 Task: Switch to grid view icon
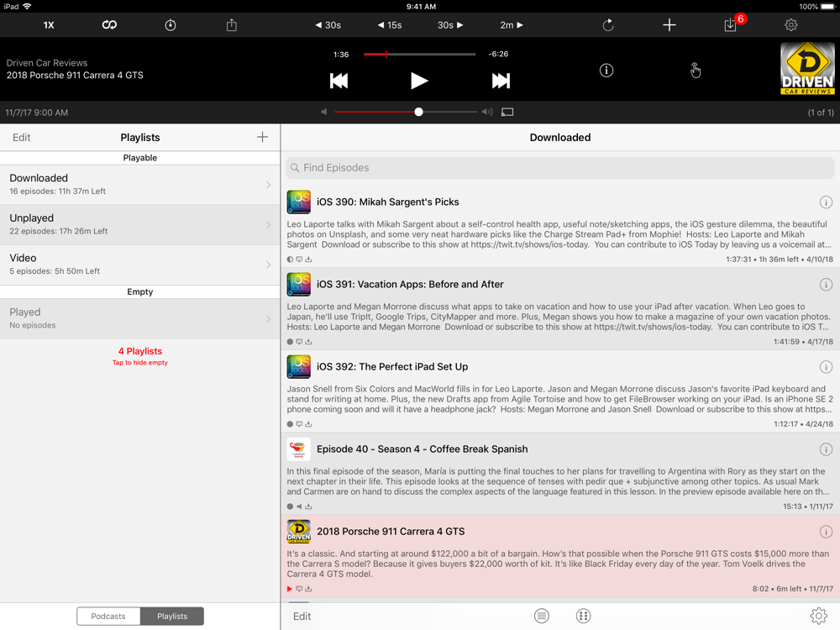pos(584,616)
